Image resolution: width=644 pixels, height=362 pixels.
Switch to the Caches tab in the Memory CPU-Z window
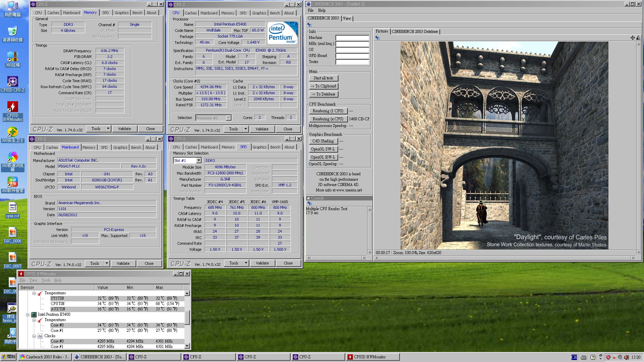click(x=53, y=13)
